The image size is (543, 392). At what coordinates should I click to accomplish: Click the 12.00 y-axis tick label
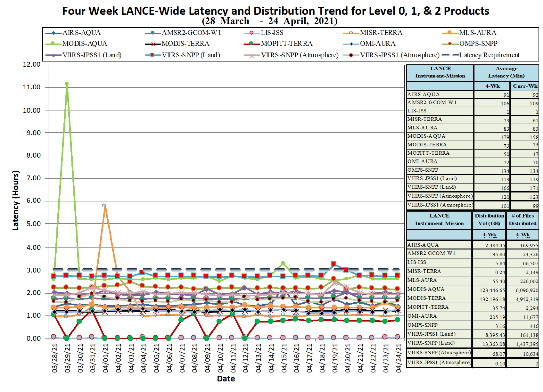pos(32,64)
